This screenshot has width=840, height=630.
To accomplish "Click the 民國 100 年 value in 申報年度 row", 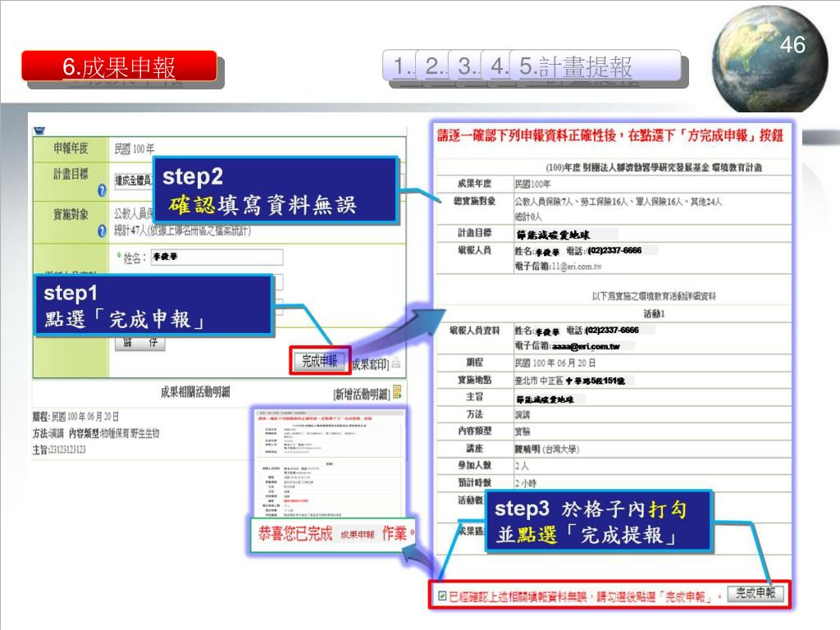I will pyautogui.click(x=134, y=148).
